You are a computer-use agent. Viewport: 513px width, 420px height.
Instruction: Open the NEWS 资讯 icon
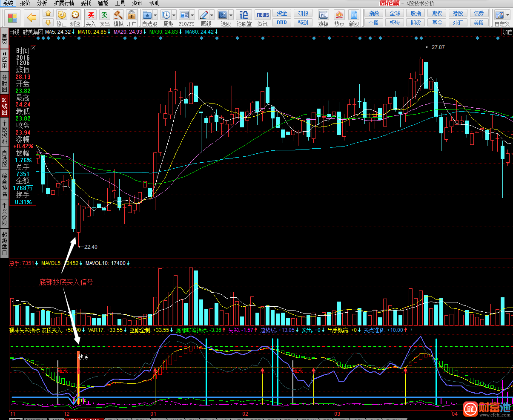(263, 18)
